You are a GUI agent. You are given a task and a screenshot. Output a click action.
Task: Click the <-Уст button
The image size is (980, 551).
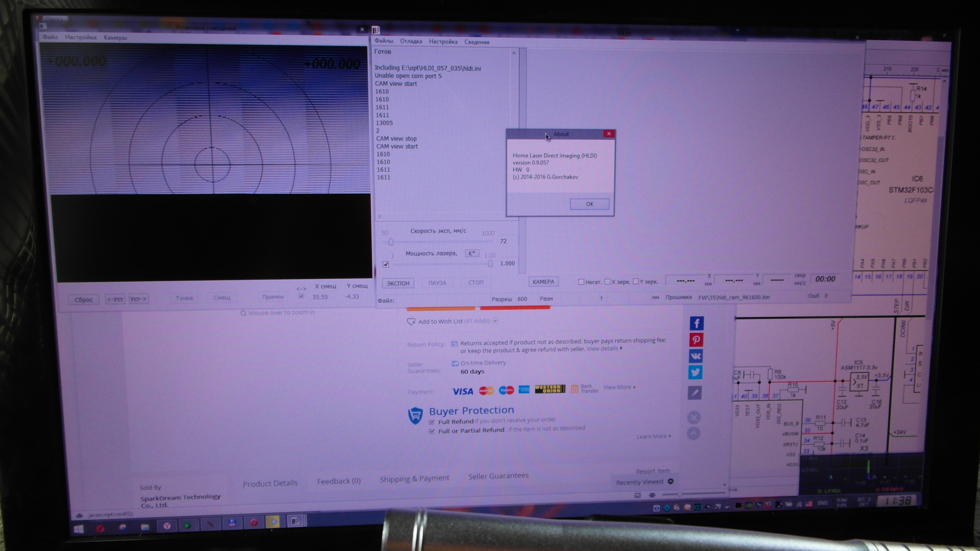[x=115, y=299]
